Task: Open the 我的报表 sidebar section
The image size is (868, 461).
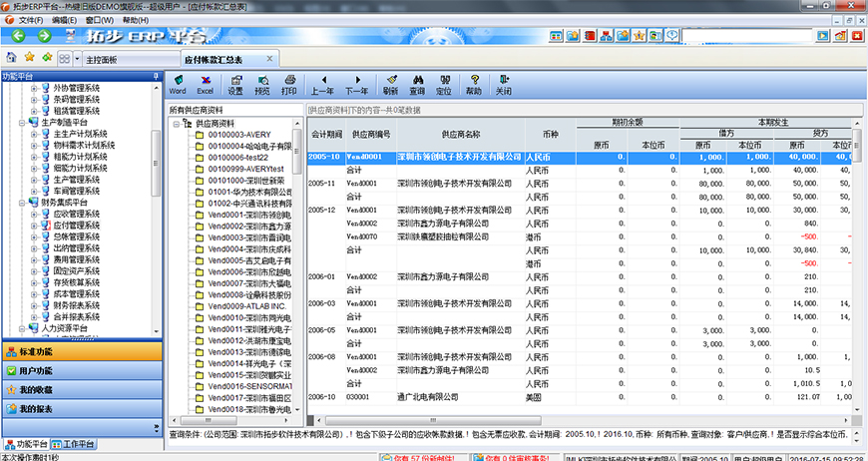Action: click(79, 409)
